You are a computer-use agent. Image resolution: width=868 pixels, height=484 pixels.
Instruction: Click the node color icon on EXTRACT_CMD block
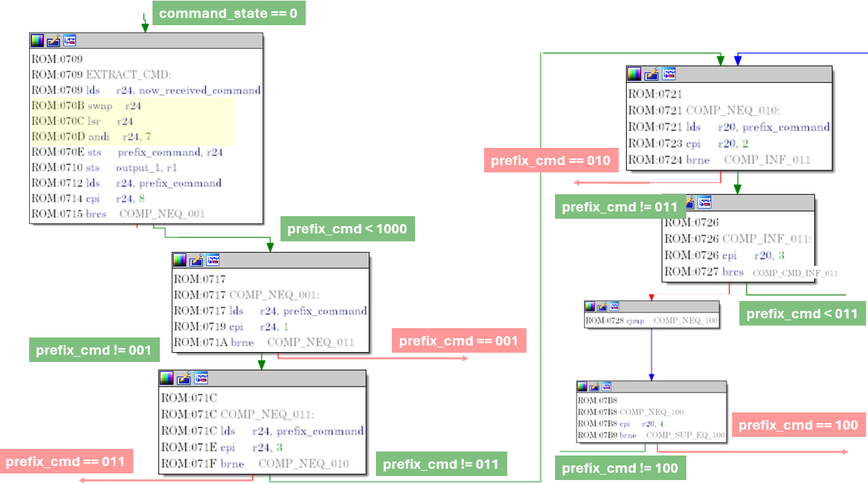(x=38, y=41)
